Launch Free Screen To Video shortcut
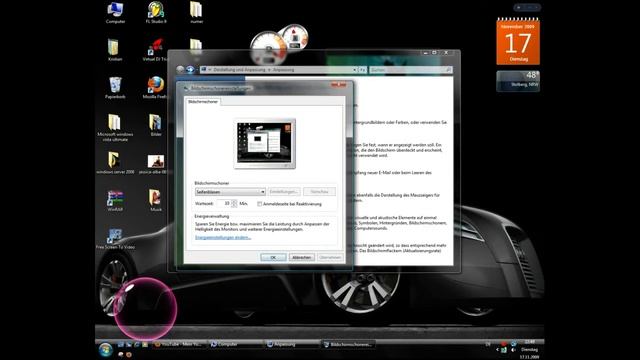 click(115, 239)
